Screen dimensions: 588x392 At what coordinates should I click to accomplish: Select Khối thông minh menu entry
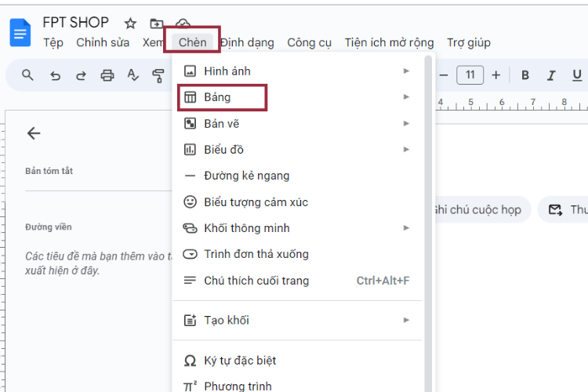point(297,228)
